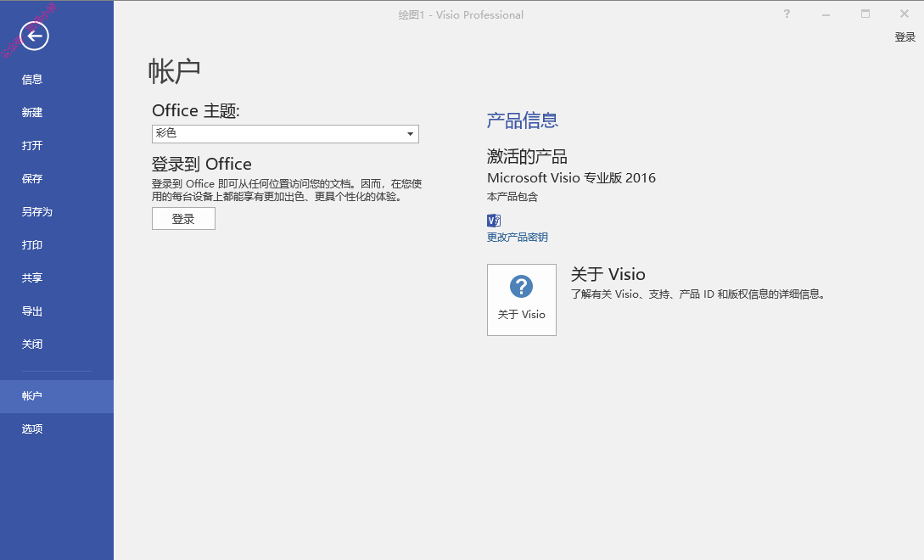Open the 新建 page
Image resolution: width=924 pixels, height=560 pixels.
point(32,113)
